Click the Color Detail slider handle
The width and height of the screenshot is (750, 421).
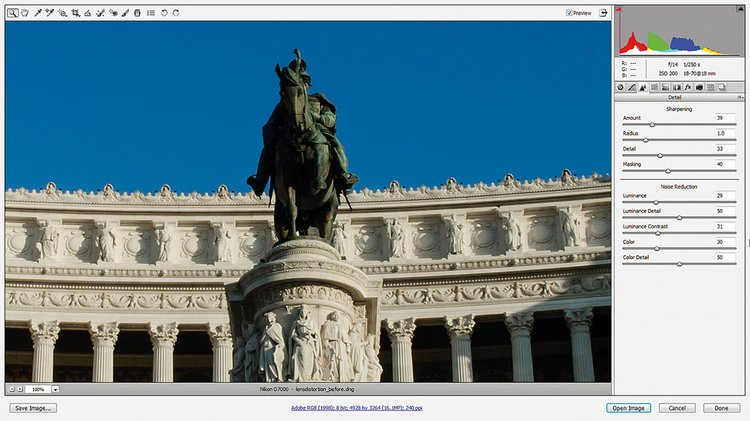679,264
